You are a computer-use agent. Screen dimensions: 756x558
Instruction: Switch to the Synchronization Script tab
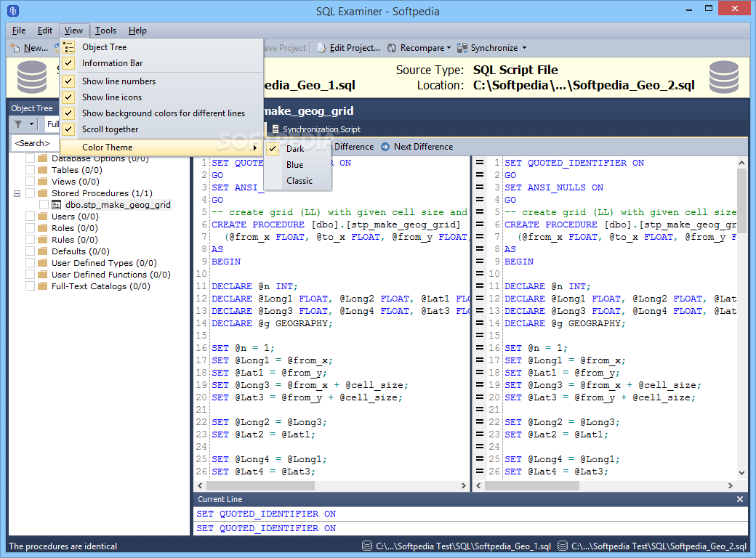pos(316,129)
